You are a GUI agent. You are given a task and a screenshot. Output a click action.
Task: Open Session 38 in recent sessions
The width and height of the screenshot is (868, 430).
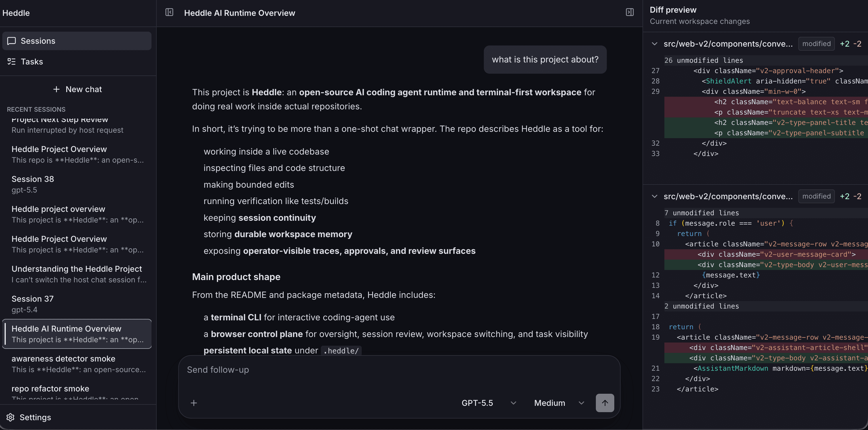click(x=77, y=184)
